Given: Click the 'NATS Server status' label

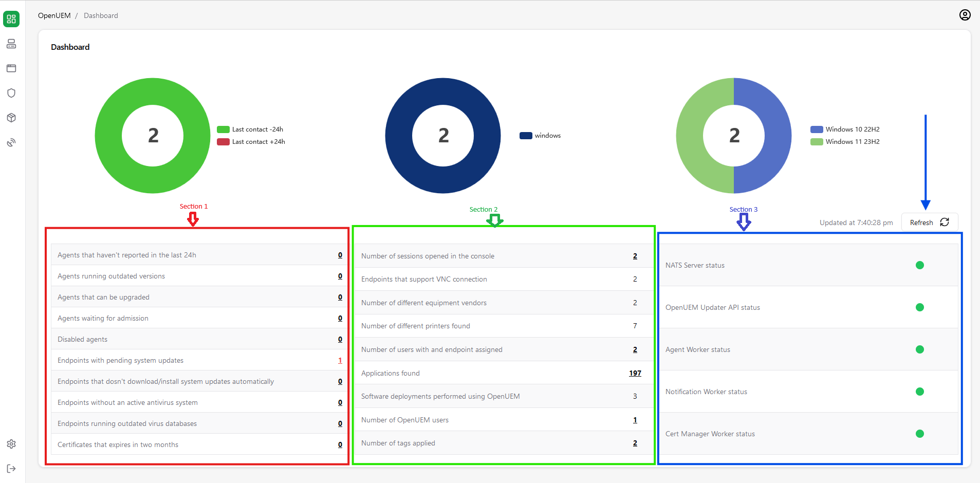Looking at the screenshot, I should (x=695, y=266).
